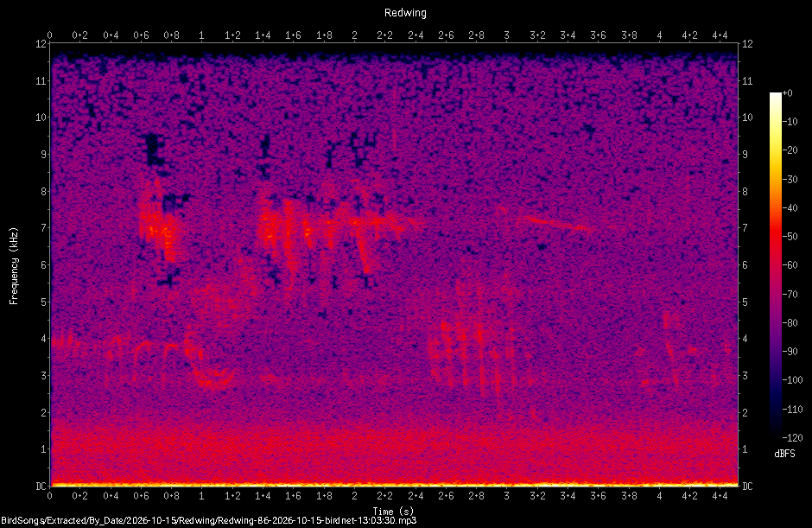
Task: Click 4·4 on the top time axis
Action: coord(720,35)
